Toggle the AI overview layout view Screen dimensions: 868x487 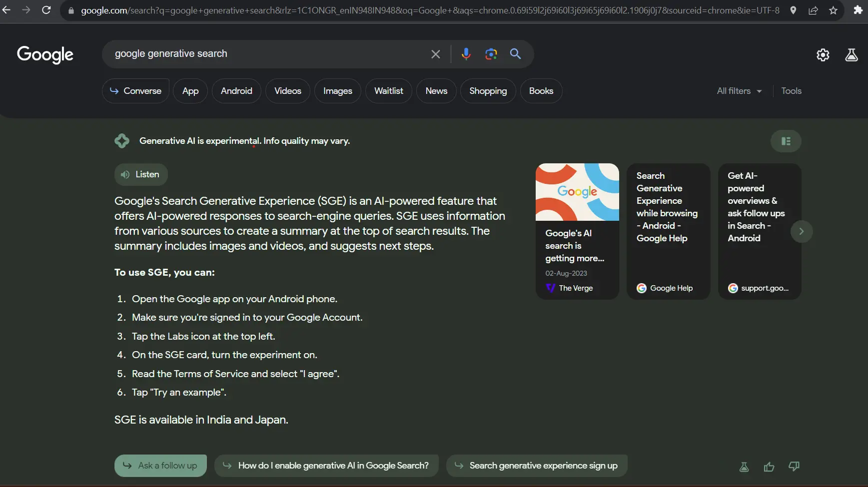click(786, 141)
